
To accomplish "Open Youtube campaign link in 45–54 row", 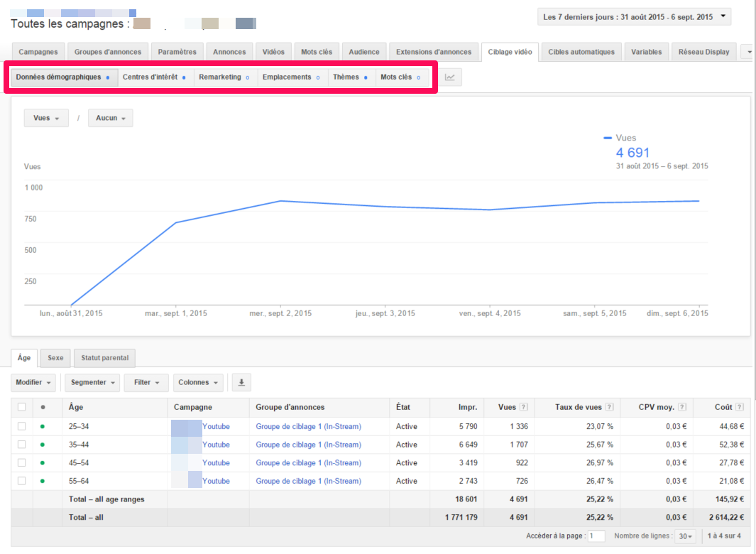I will (216, 463).
